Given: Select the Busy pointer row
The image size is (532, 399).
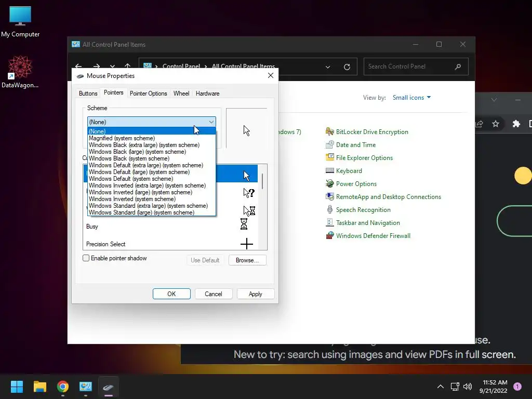Looking at the screenshot, I should point(170,226).
